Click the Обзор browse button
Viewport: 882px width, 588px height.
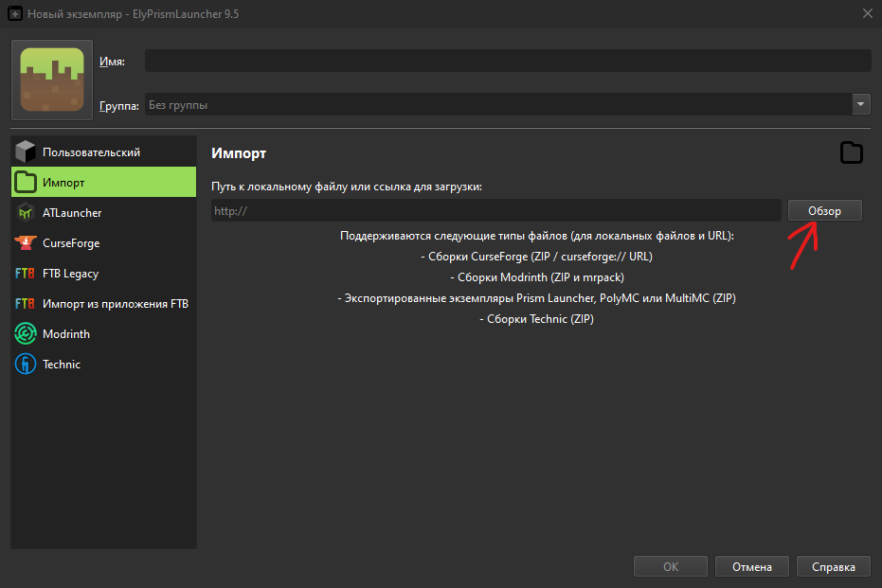tap(824, 211)
